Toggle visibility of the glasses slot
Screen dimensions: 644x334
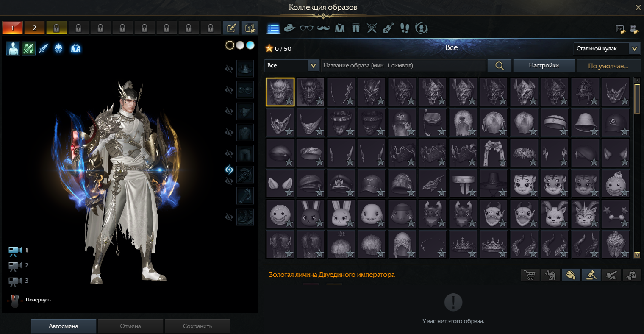coord(229,90)
